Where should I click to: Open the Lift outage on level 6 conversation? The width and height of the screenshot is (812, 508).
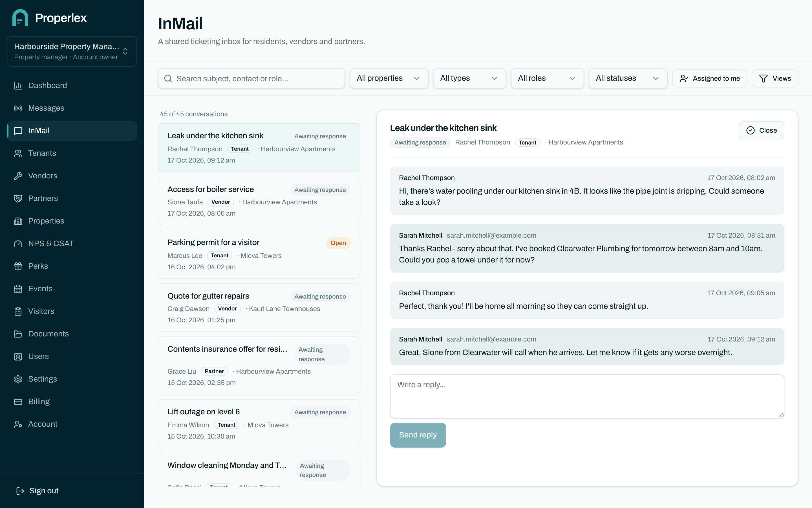(259, 424)
